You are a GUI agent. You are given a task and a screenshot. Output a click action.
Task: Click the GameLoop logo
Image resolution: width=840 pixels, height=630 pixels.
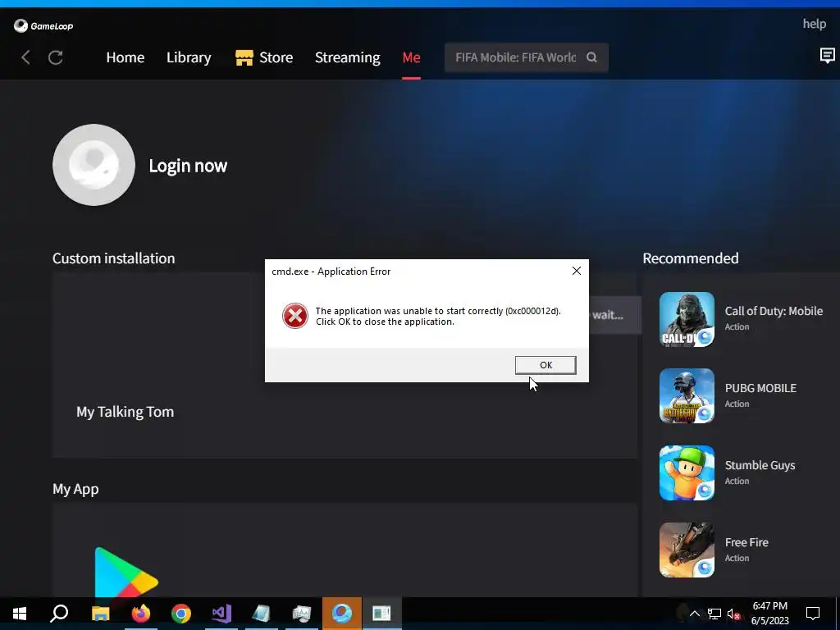(x=43, y=25)
